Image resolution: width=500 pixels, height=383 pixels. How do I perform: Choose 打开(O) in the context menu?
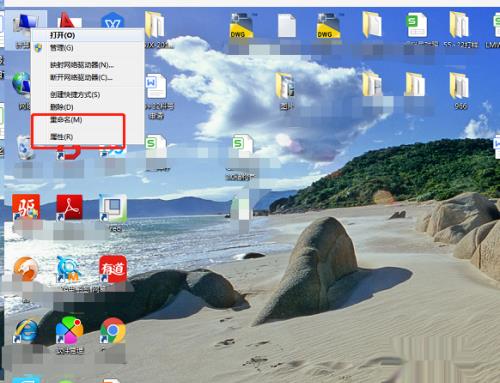pyautogui.click(x=62, y=35)
